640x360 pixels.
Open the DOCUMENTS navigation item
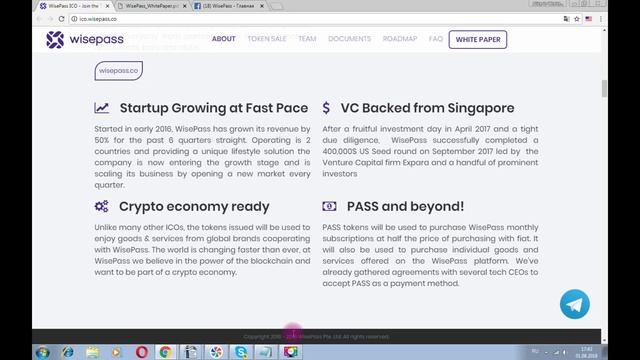point(349,39)
